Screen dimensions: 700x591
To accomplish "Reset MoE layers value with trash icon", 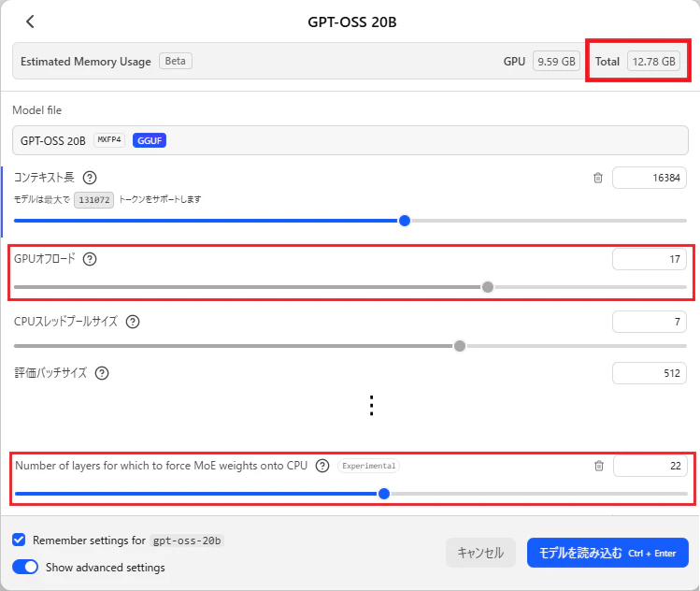I will (599, 466).
